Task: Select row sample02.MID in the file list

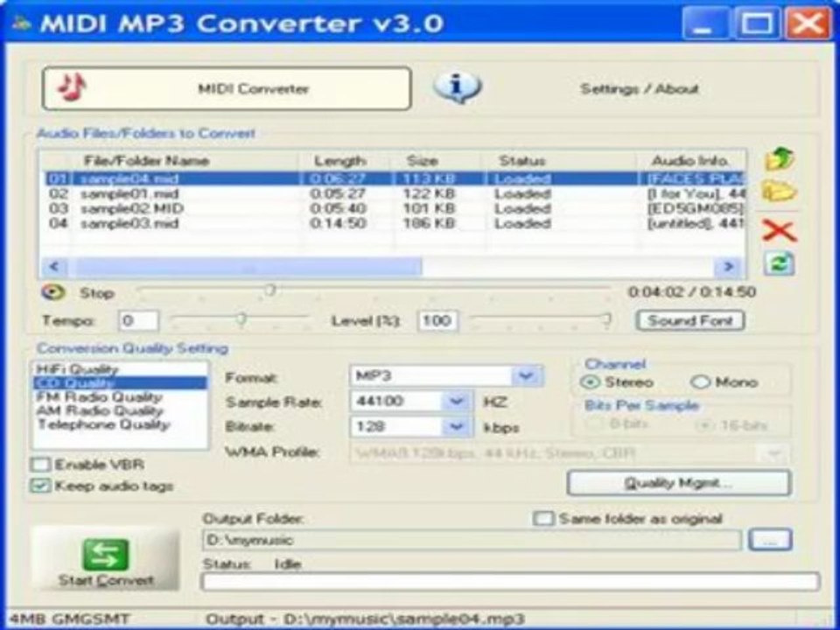Action: pos(393,208)
